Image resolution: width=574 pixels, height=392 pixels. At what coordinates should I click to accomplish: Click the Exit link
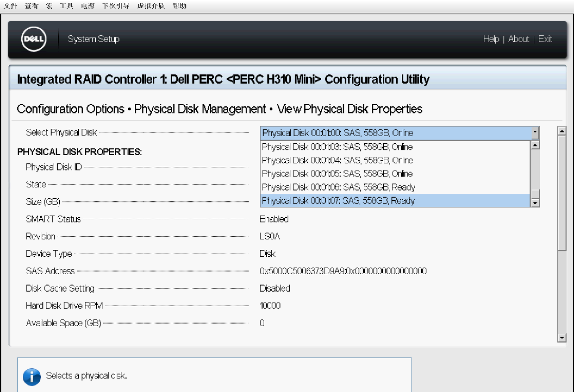[x=545, y=39]
